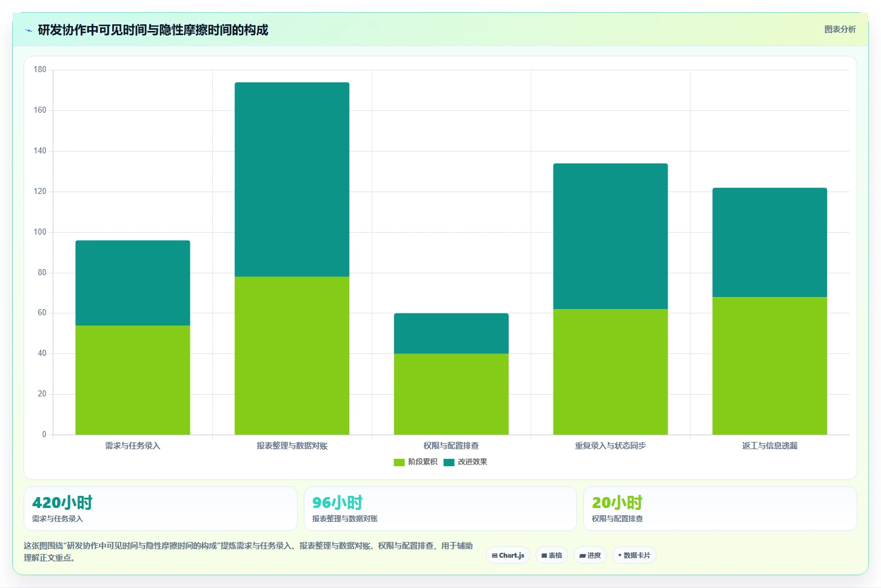Open the 420小时 需求与任务录入 stat card
Image resolution: width=881 pixels, height=588 pixels.
[x=161, y=509]
